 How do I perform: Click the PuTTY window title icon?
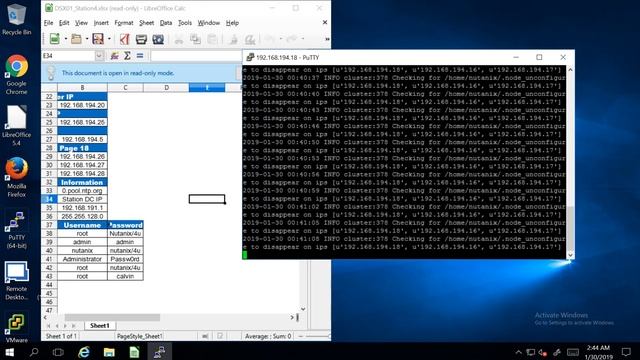[250, 58]
